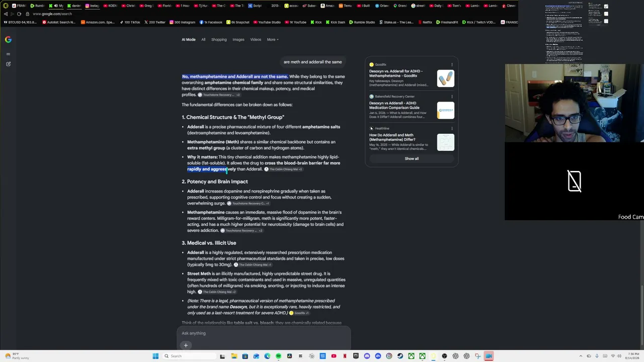The height and width of the screenshot is (362, 644).
Task: Open Spotify from the taskbar
Action: [278, 356]
